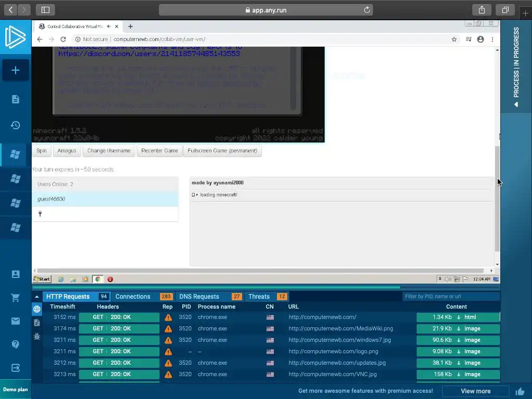Focus the Filter by PID input field
The height and width of the screenshot is (399, 532).
450,297
